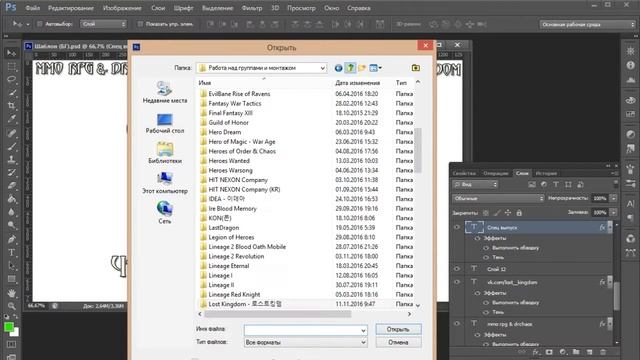The width and height of the screenshot is (640, 360).
Task: Enable lock all for the layer
Action: (x=519, y=213)
